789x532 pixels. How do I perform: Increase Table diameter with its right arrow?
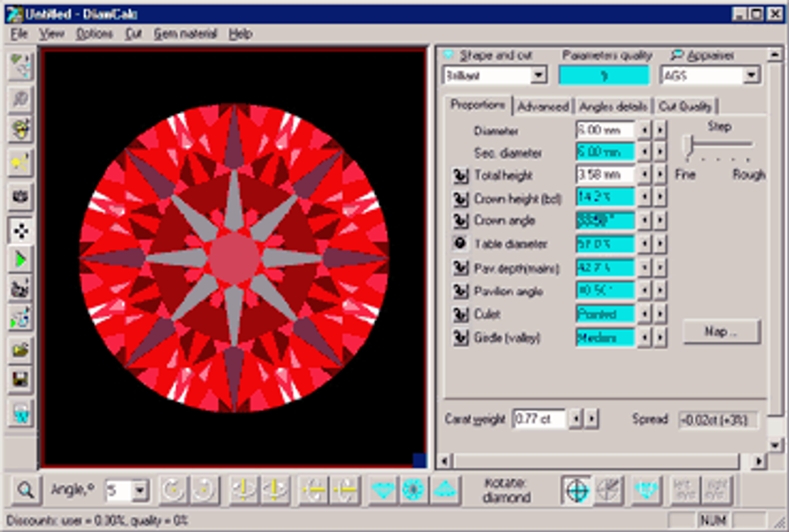coord(660,244)
